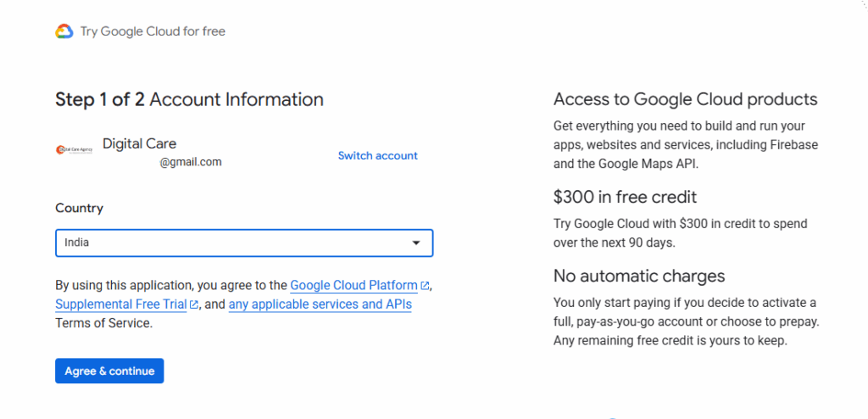This screenshot has width=868, height=419.
Task: Open the Supplemental Free Trial terms link
Action: (x=121, y=304)
